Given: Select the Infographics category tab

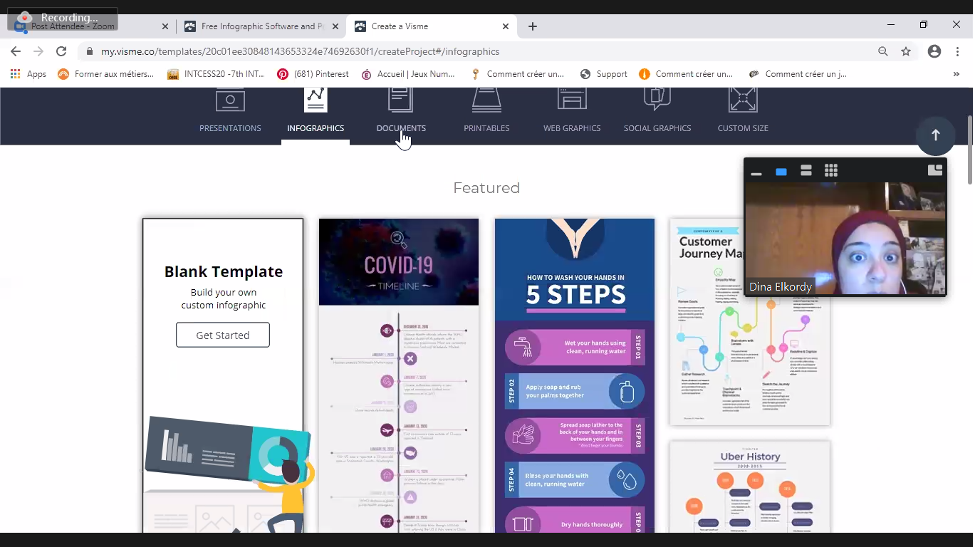Looking at the screenshot, I should tap(316, 128).
